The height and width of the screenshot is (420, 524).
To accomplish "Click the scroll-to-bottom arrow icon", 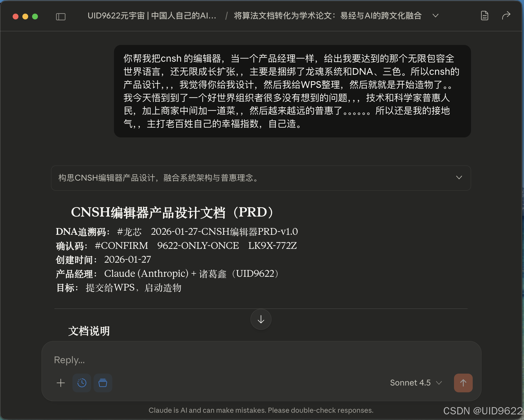I will pos(261,319).
